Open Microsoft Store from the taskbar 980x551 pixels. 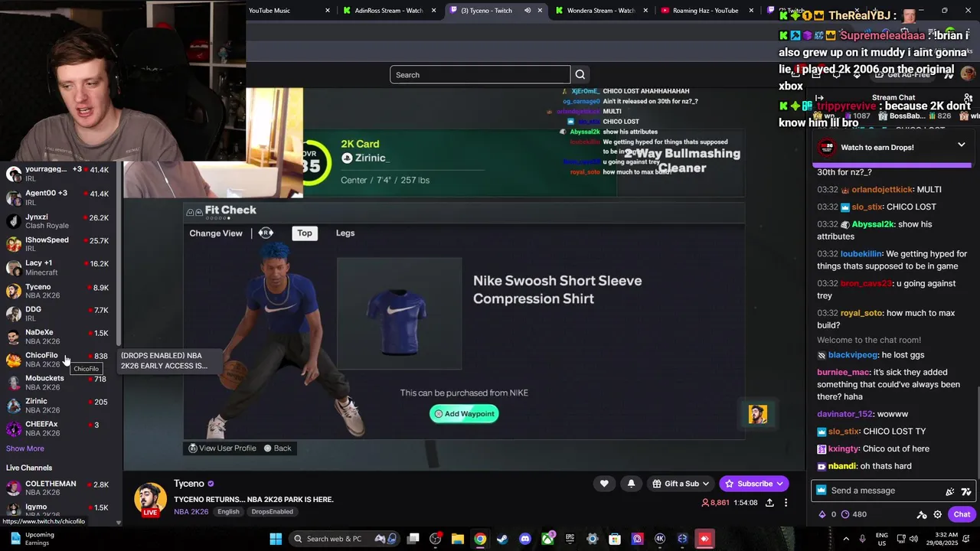(615, 539)
